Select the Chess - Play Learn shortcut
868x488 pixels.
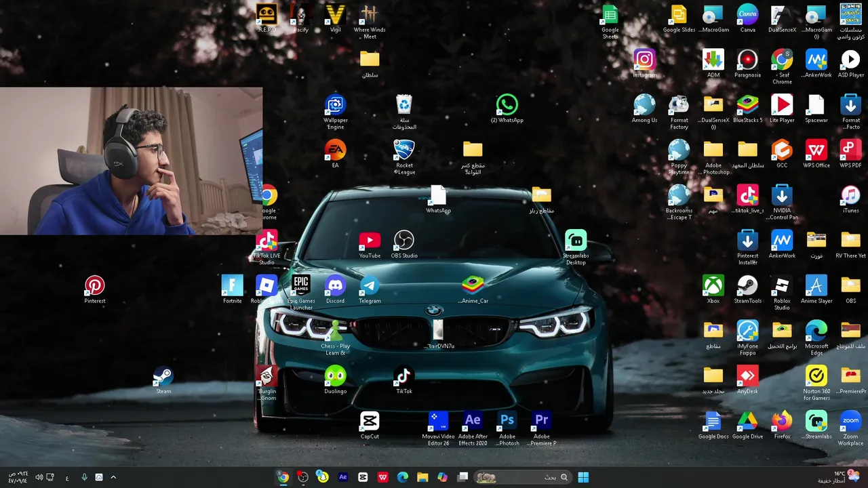[x=335, y=338]
